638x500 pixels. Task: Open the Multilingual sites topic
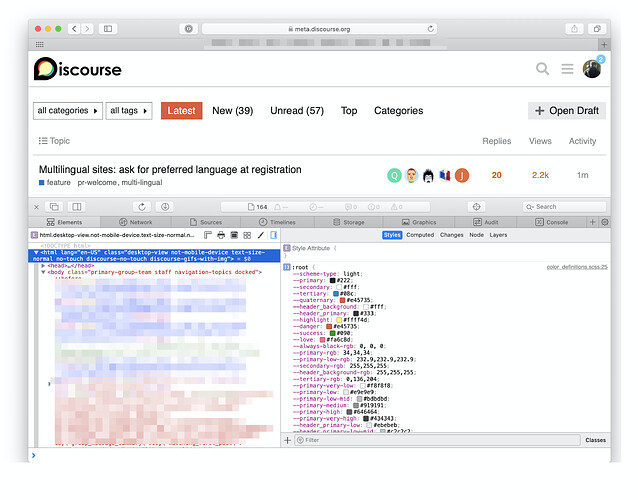(170, 169)
